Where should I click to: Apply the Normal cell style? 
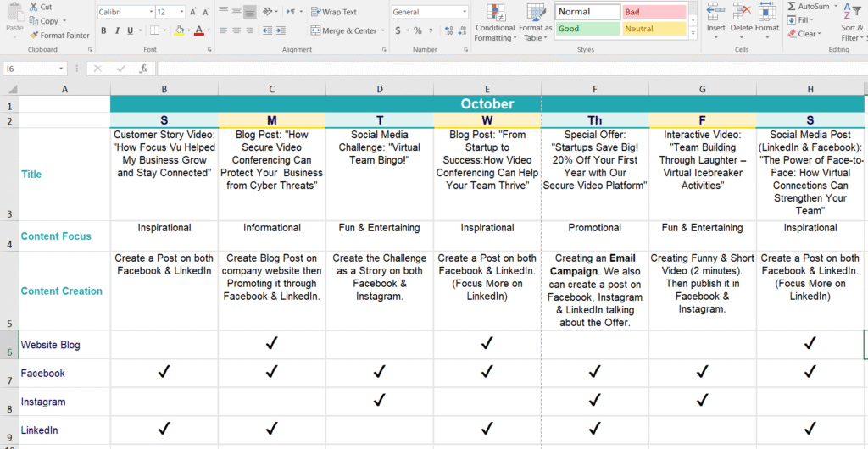pos(588,12)
